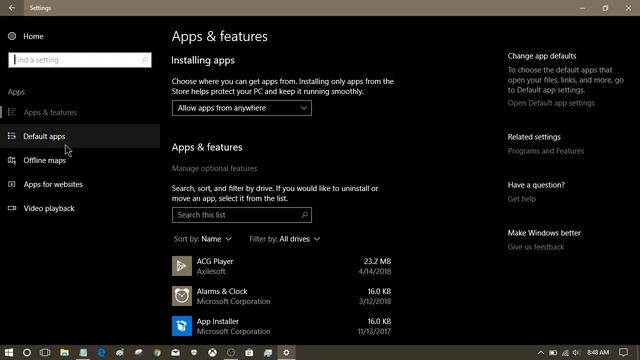Viewport: 640px width, 360px height.
Task: Select App Installer app entry
Action: click(281, 326)
